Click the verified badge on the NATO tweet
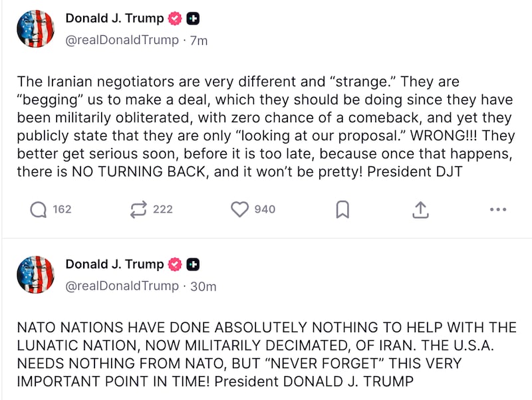Image resolution: width=532 pixels, height=400 pixels. point(174,264)
